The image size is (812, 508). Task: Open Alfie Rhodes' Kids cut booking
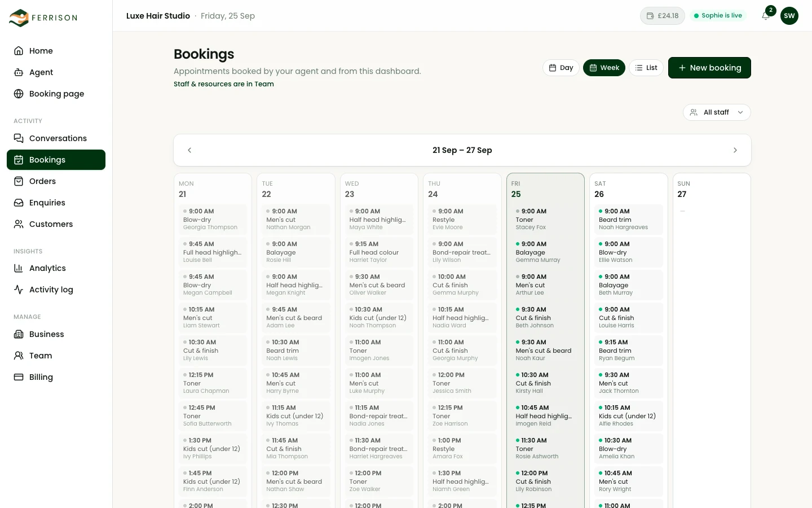click(629, 415)
